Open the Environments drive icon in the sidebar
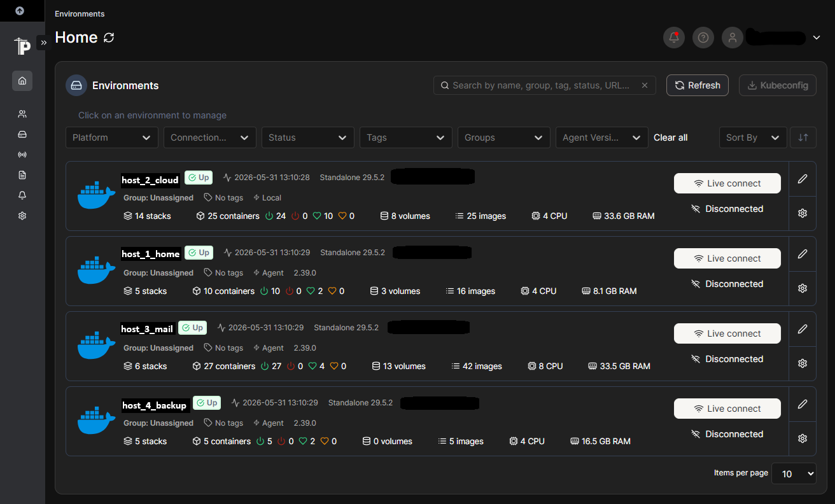 pos(22,134)
